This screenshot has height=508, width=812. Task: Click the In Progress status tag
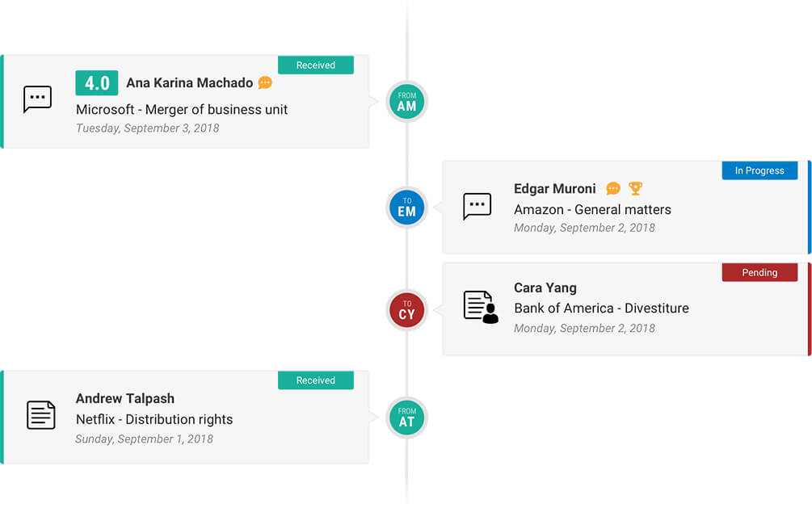coord(759,170)
